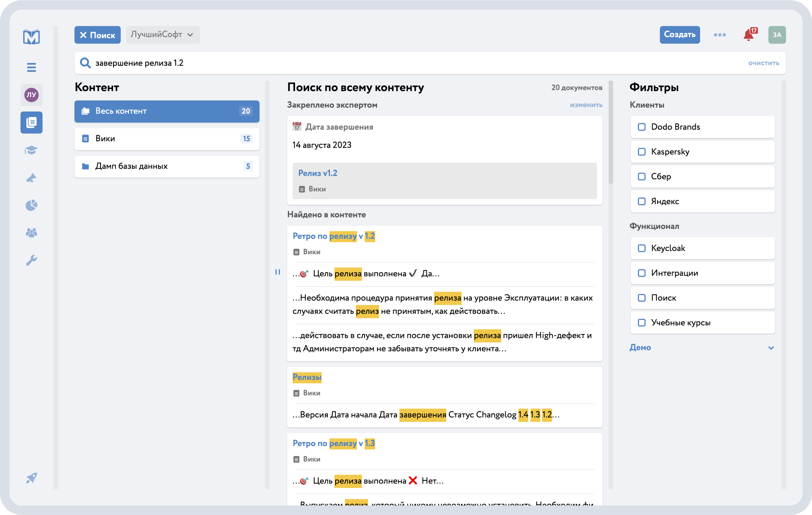Open the learning section with graduation cap icon
Viewport: 812px width, 515px height.
click(x=31, y=150)
